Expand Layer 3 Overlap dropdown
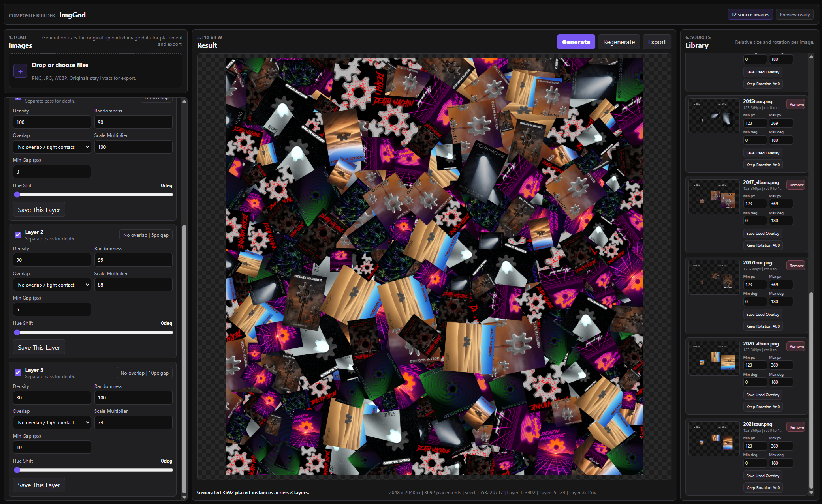The height and width of the screenshot is (504, 822). coord(52,423)
